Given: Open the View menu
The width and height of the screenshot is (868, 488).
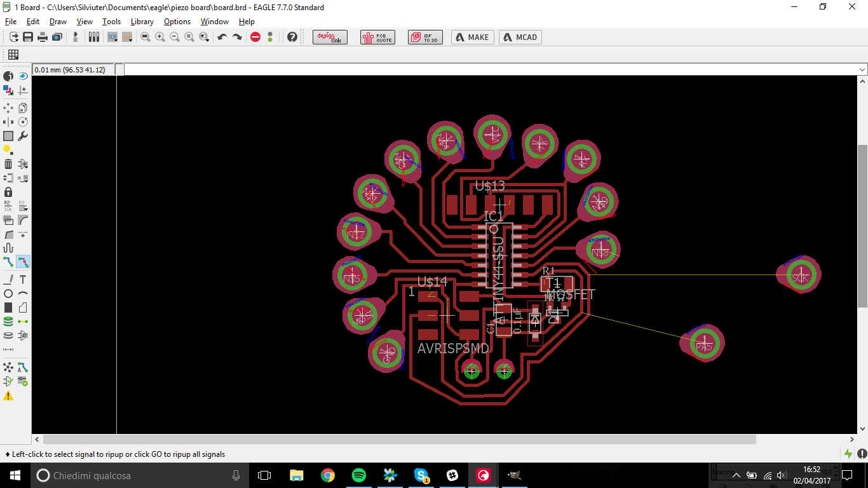Looking at the screenshot, I should (85, 22).
